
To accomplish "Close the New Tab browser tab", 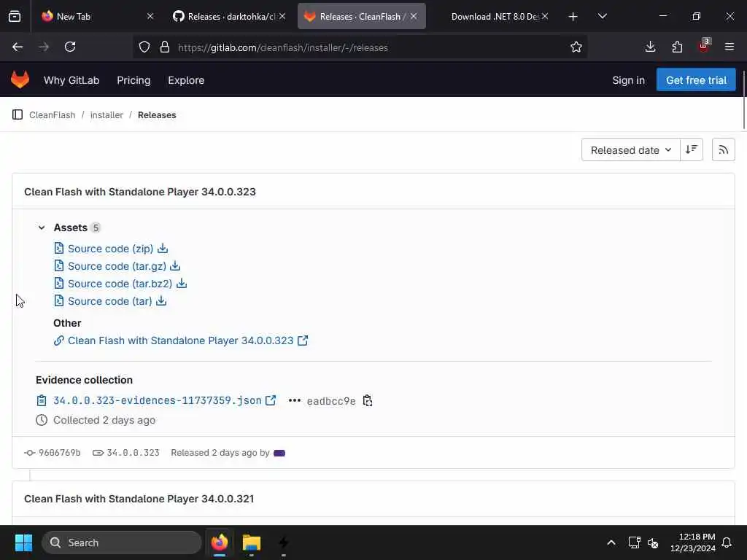I will [150, 16].
